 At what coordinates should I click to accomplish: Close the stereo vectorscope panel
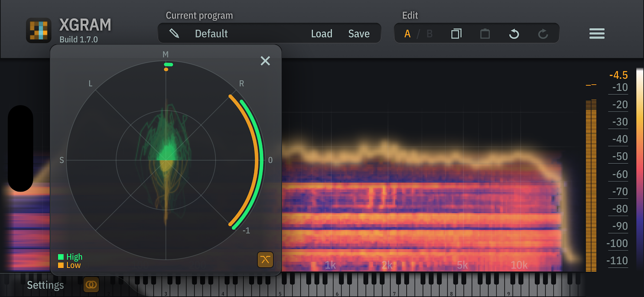265,61
